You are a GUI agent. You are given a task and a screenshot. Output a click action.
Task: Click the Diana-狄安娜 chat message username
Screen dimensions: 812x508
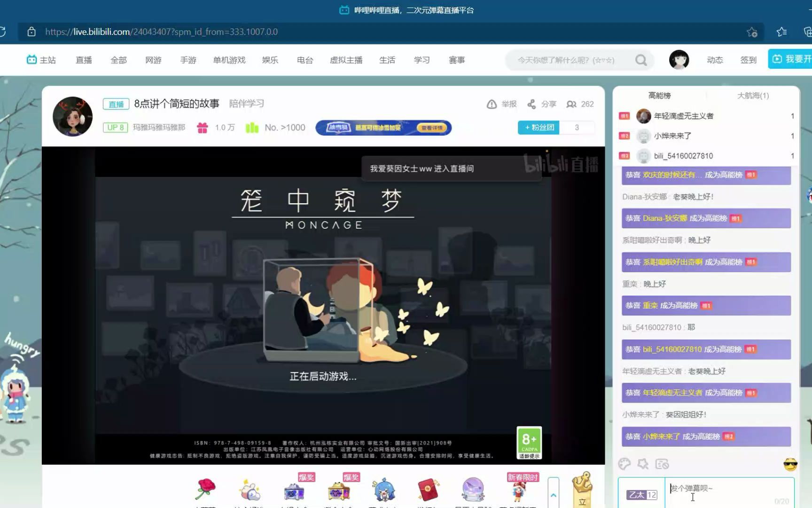pyautogui.click(x=644, y=197)
